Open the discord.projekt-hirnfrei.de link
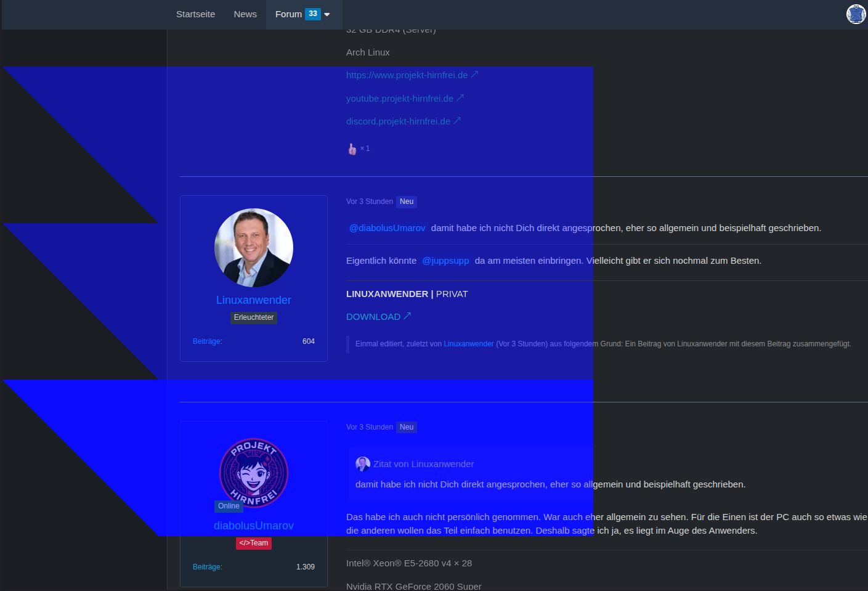868x591 pixels. (399, 121)
